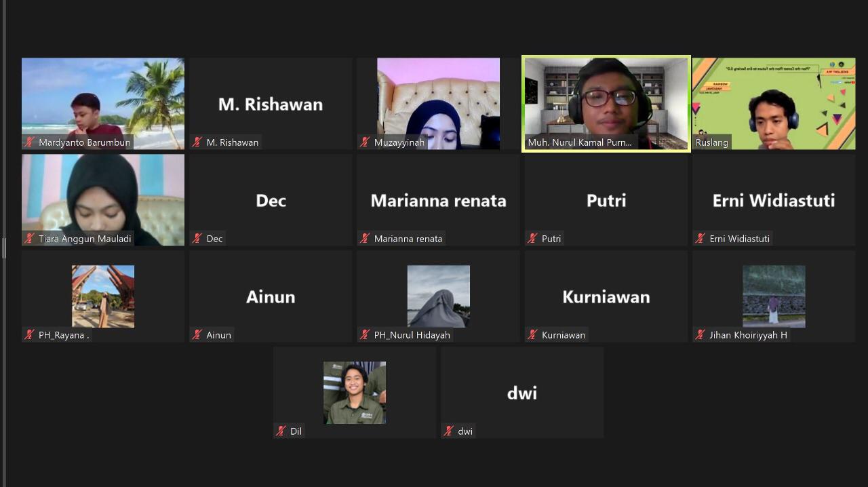The width and height of the screenshot is (868, 487).
Task: Click muted microphone icon on Muzayyinah tile
Action: [365, 142]
